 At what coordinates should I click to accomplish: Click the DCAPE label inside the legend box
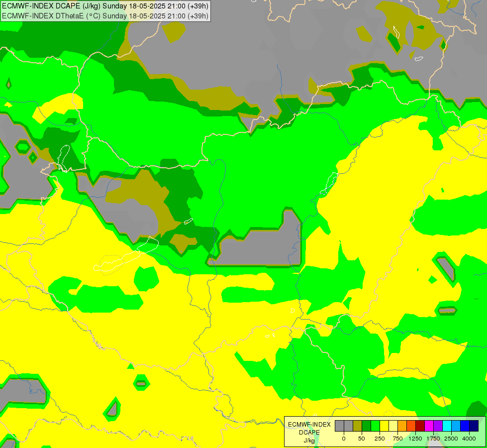click(x=309, y=433)
